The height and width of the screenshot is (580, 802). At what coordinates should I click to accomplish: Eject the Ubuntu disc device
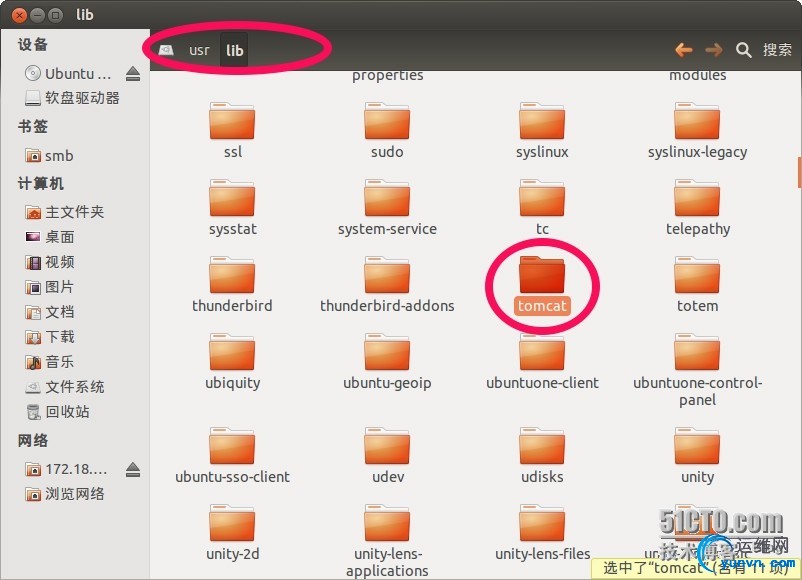click(x=133, y=74)
